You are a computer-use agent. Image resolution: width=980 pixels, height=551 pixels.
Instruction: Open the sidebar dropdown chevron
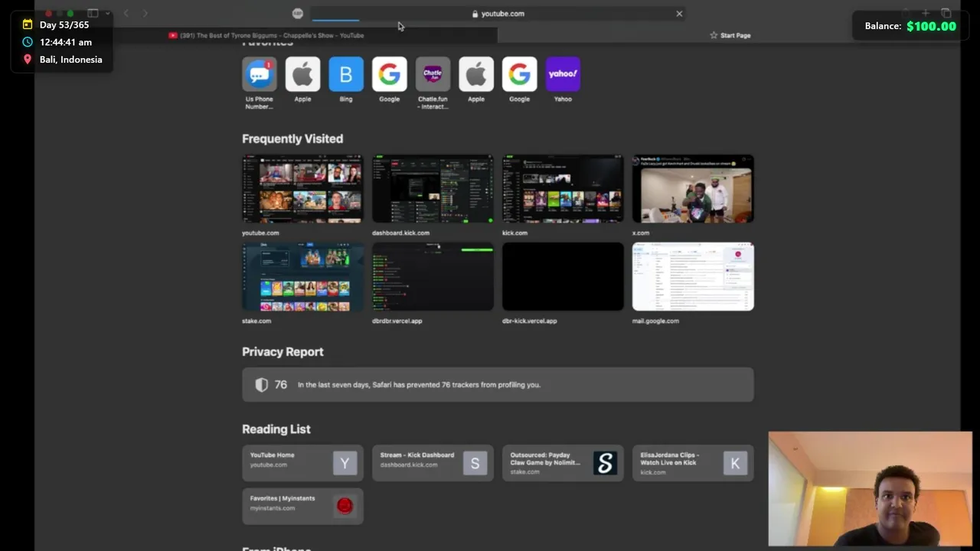107,13
